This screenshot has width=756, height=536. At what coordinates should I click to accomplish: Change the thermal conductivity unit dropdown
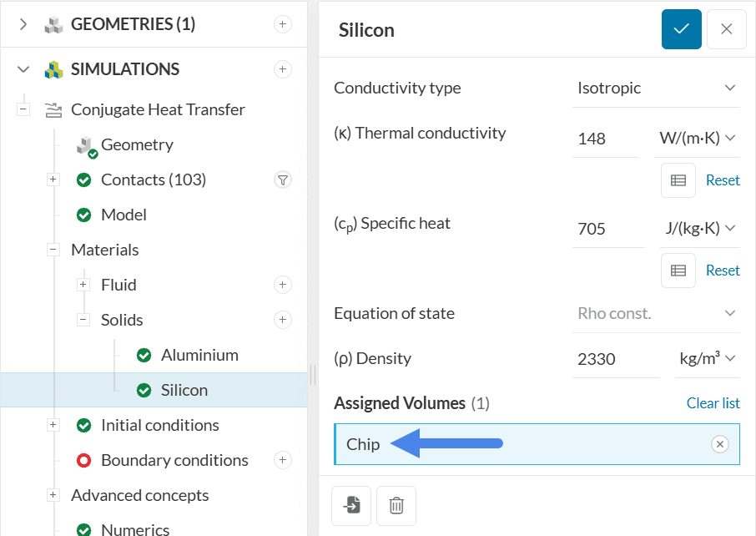click(696, 139)
